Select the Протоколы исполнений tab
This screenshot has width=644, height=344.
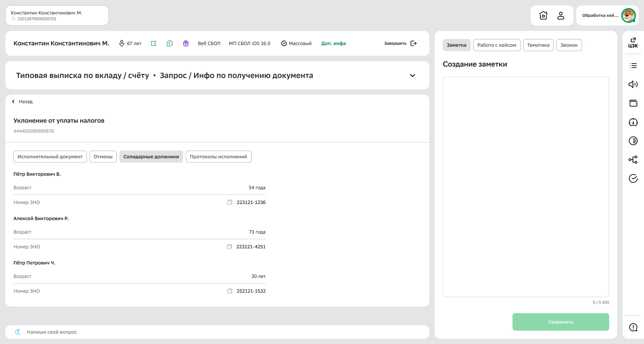point(218,156)
